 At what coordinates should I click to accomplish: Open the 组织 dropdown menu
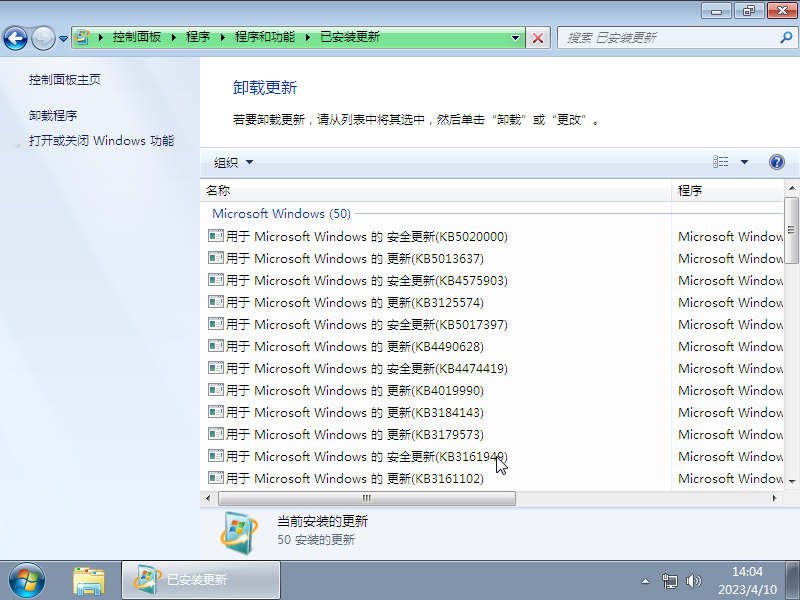point(225,162)
